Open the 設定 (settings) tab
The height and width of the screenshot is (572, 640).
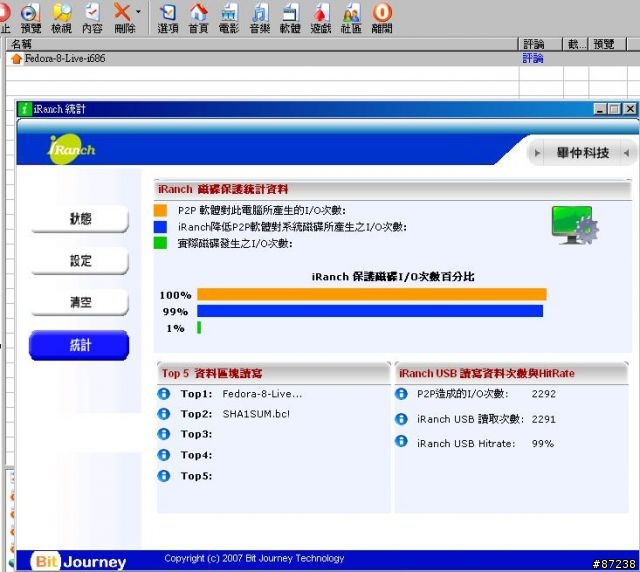(80, 261)
